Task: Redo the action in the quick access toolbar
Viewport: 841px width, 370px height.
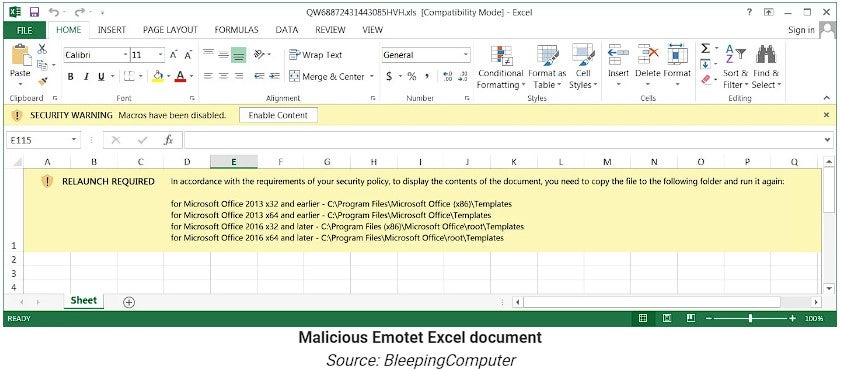Action: (80, 12)
